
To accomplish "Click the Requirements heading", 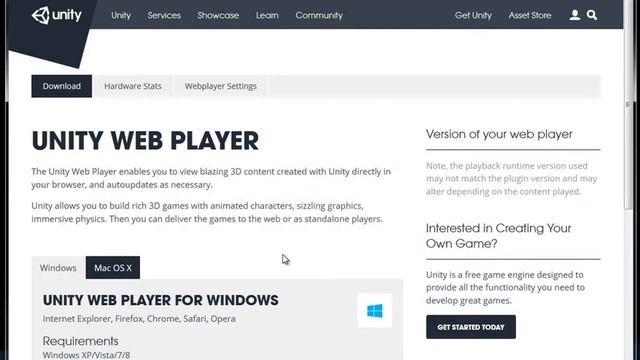I will [80, 341].
